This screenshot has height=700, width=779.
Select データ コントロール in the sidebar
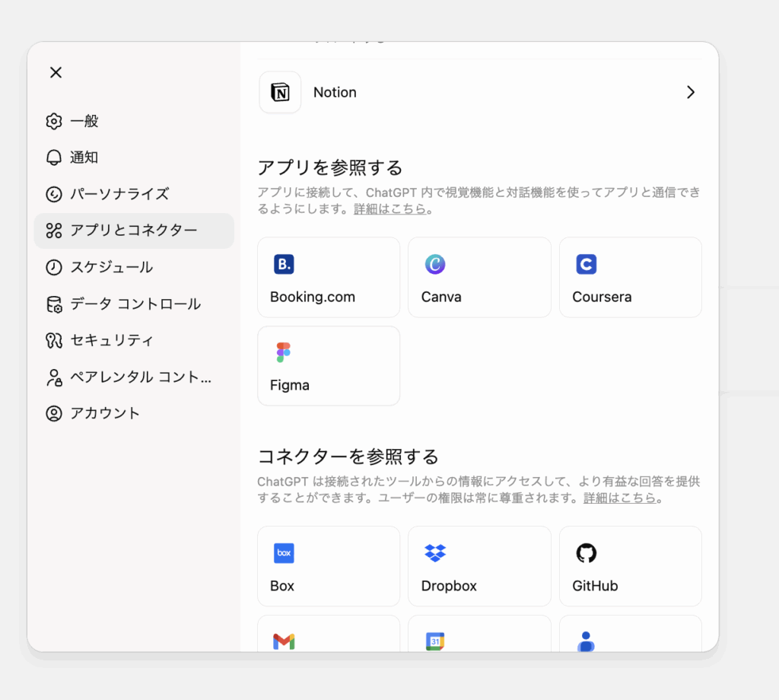[135, 304]
